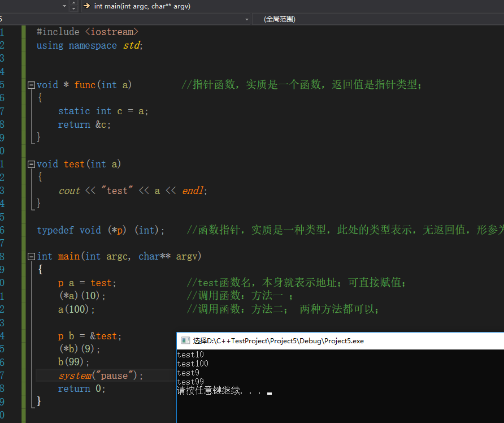Collapse the main function code block
This screenshot has width=504, height=423.
(31, 256)
